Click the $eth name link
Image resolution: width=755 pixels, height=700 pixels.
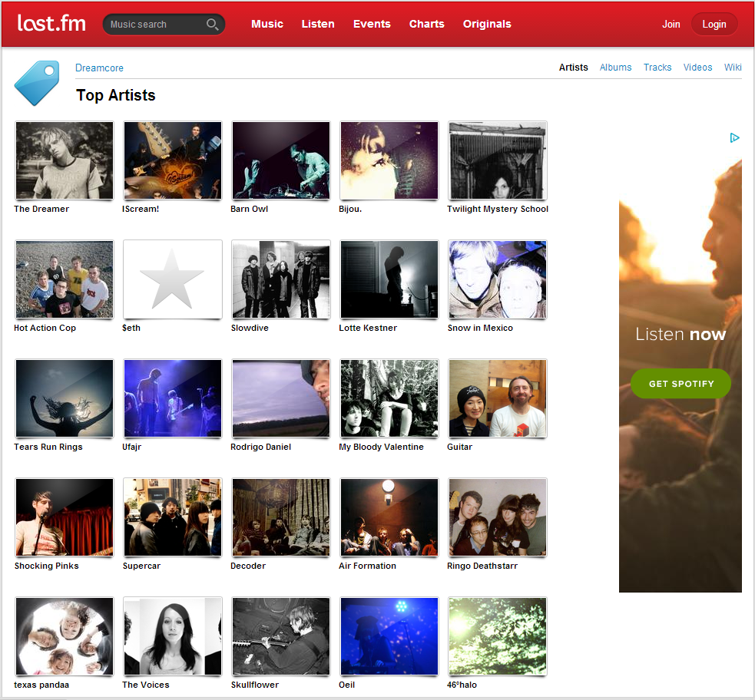coord(131,328)
